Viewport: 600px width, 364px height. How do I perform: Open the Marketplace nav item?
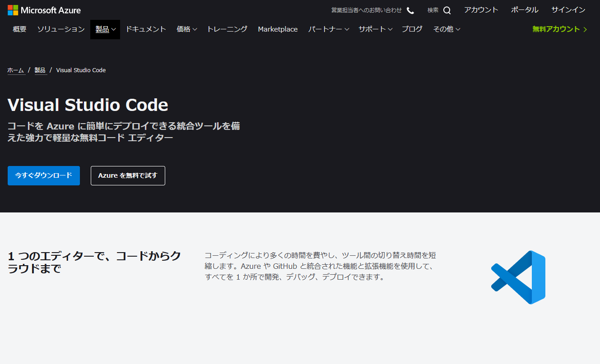(278, 29)
